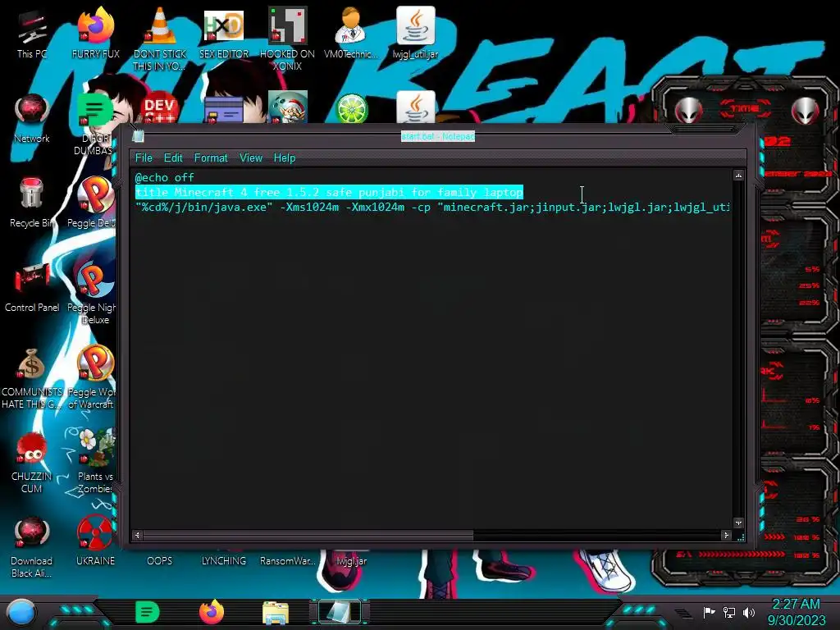This screenshot has height=630, width=840.
Task: Select the money bag 'COMMUNISTS HATE THIS' icon
Action: 32,377
